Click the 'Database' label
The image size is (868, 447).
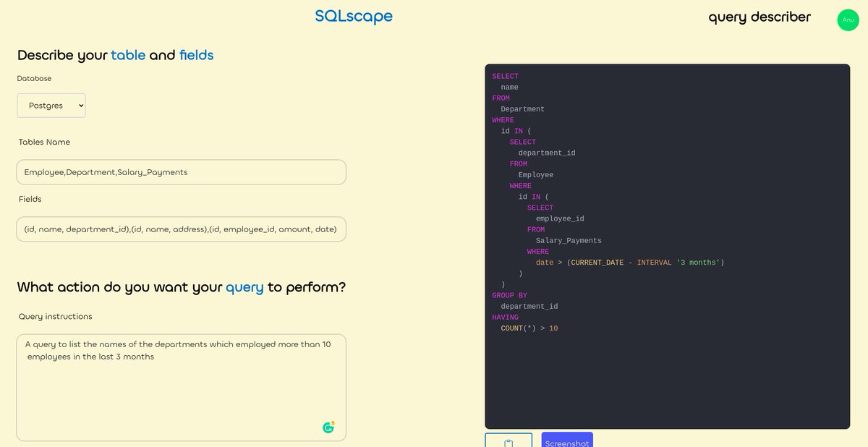coord(35,78)
